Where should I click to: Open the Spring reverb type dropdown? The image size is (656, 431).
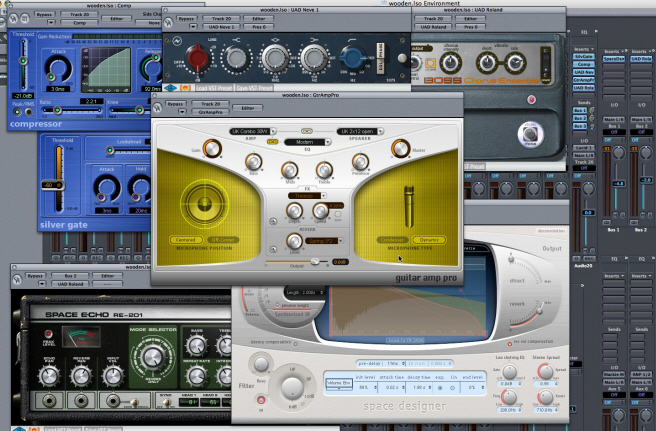pyautogui.click(x=325, y=241)
